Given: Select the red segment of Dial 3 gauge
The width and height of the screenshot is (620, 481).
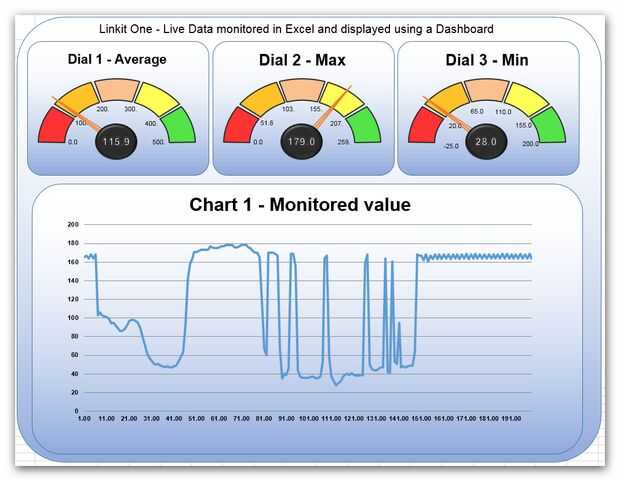Looking at the screenshot, I should point(425,127).
